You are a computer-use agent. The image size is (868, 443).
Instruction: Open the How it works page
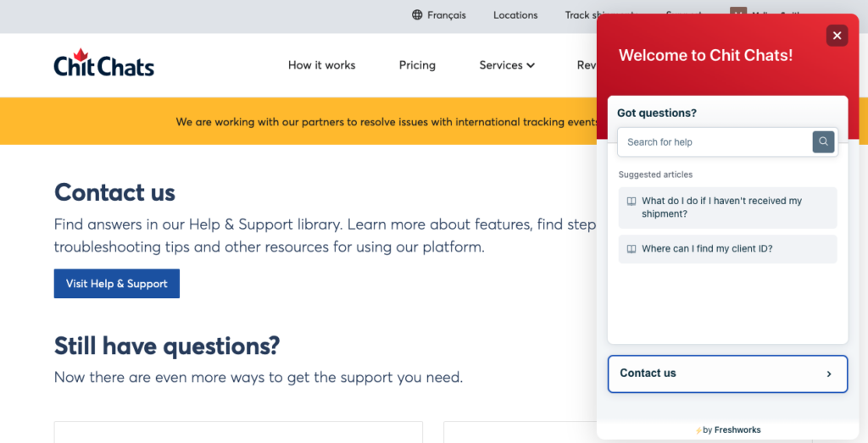pos(321,65)
